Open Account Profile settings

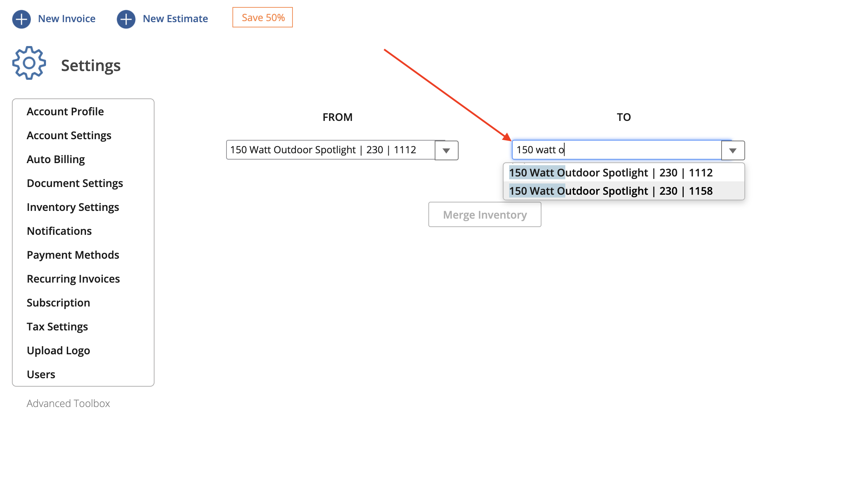65,111
